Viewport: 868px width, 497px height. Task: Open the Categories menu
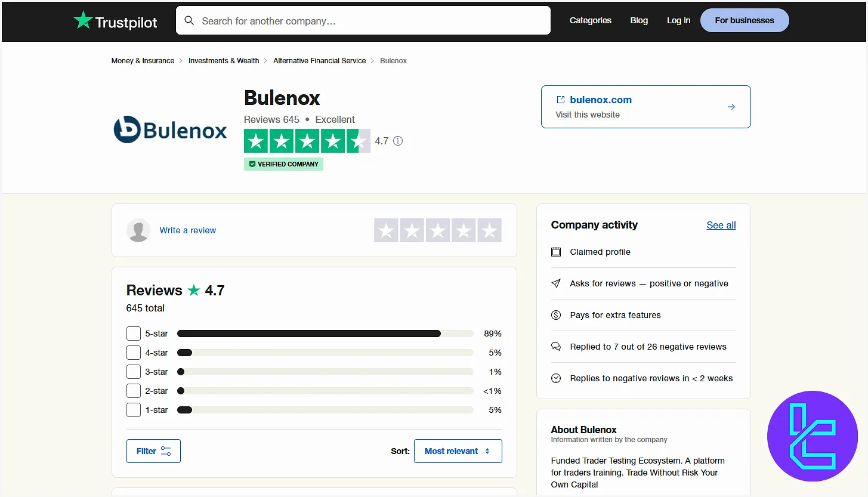click(590, 20)
